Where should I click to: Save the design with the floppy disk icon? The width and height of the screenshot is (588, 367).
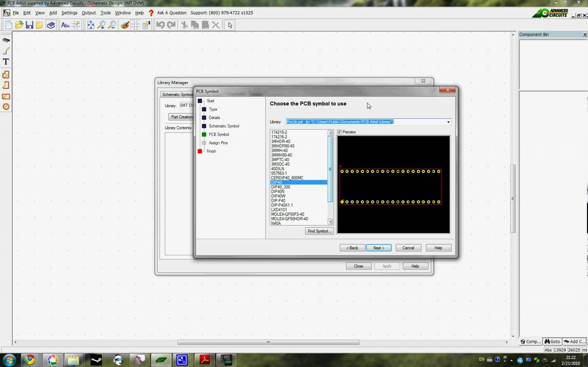29,25
